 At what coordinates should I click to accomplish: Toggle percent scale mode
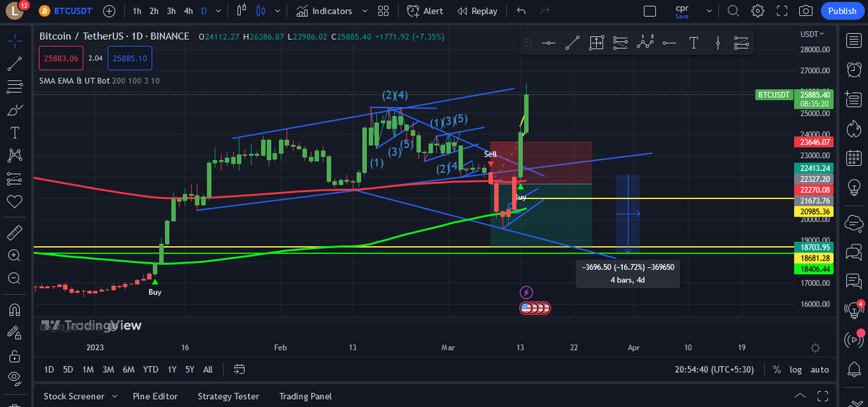coord(777,369)
